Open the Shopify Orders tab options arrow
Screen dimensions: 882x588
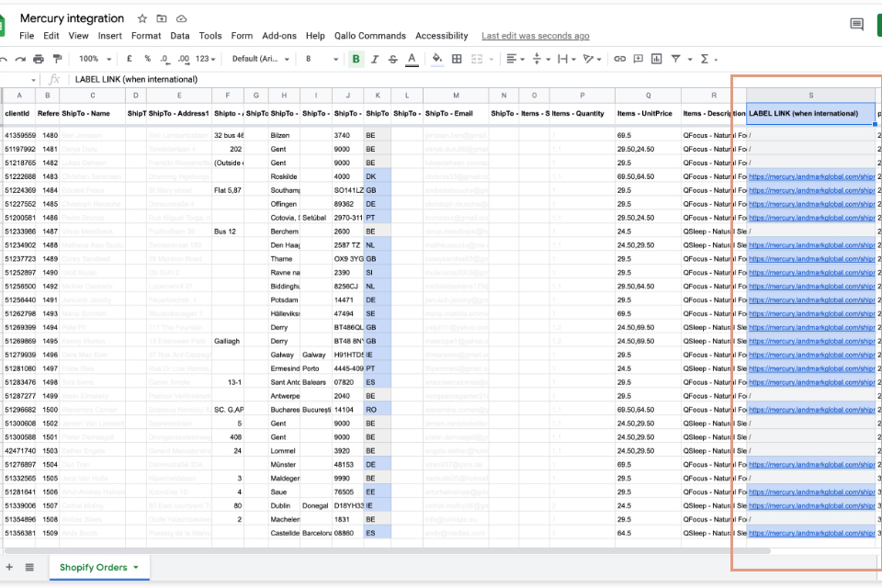(x=136, y=567)
